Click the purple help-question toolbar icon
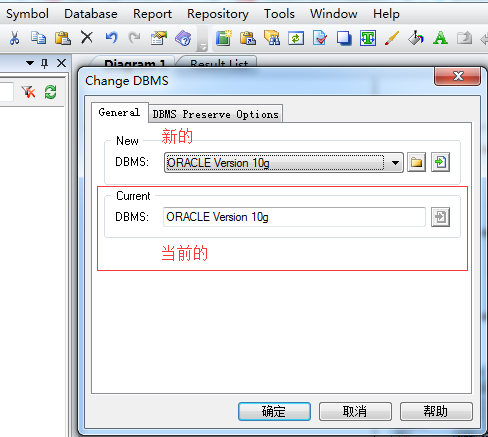 183,38
